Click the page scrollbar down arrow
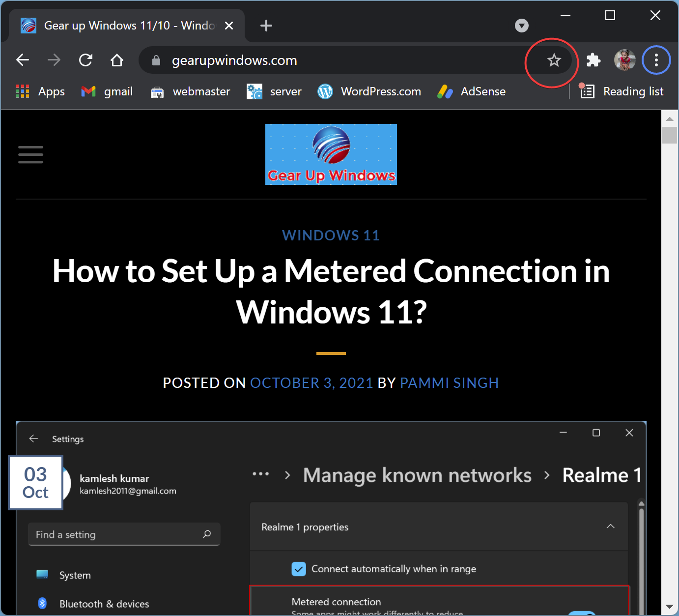The image size is (679, 616). (670, 607)
